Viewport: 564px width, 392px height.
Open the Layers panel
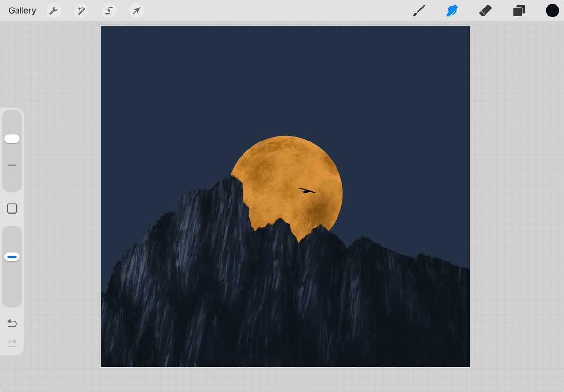point(519,10)
